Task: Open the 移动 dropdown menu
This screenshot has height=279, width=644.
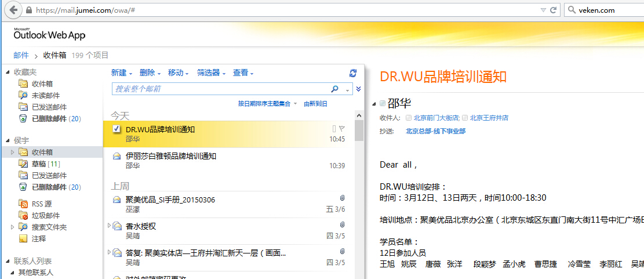Action: click(x=179, y=73)
